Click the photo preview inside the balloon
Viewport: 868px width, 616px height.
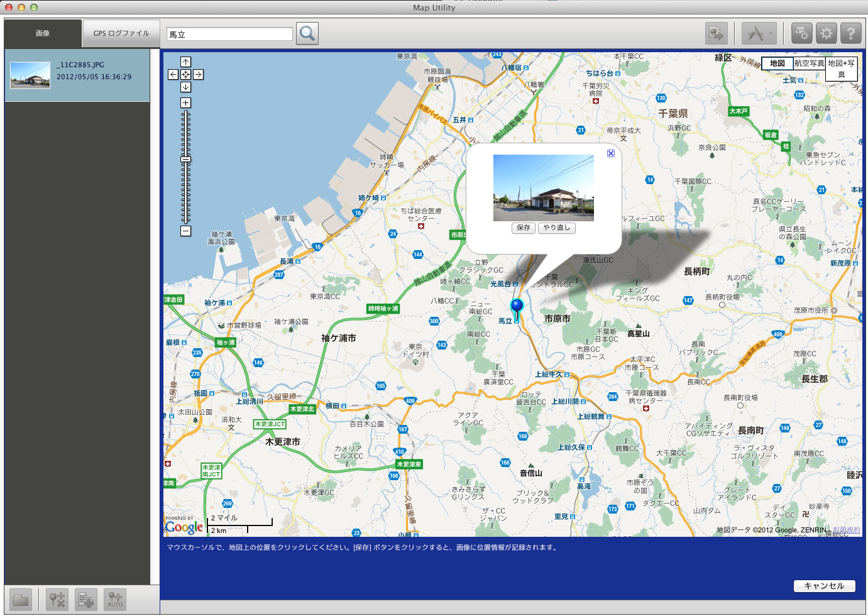[x=544, y=188]
